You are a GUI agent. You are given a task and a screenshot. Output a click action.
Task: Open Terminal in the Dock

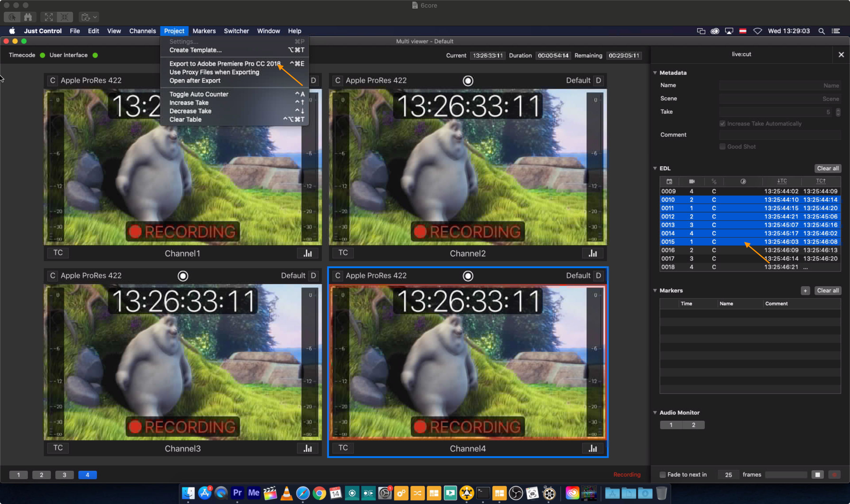(x=483, y=493)
